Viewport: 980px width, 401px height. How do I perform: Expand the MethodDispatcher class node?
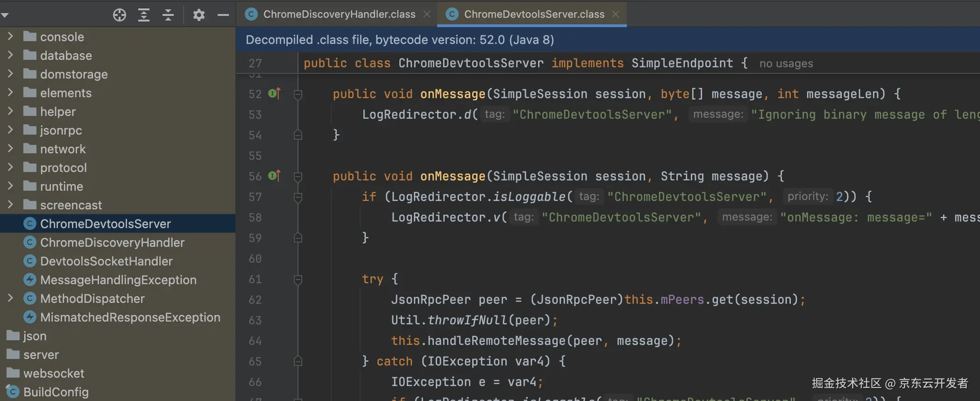10,298
